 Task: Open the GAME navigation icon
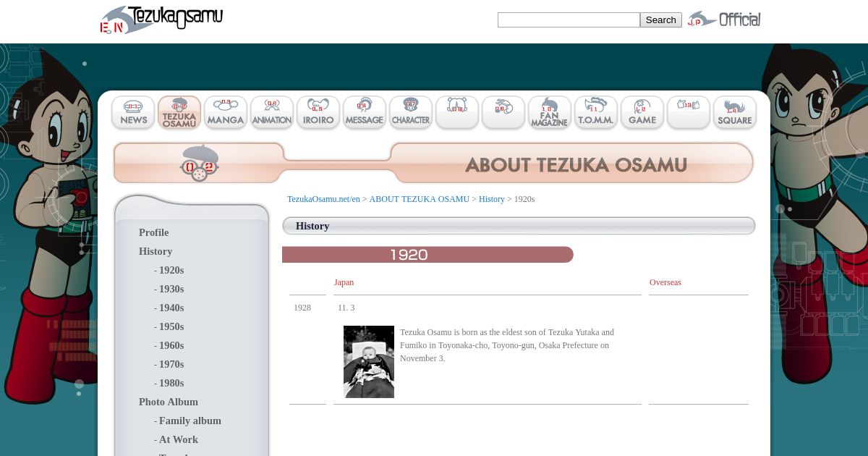tap(642, 113)
